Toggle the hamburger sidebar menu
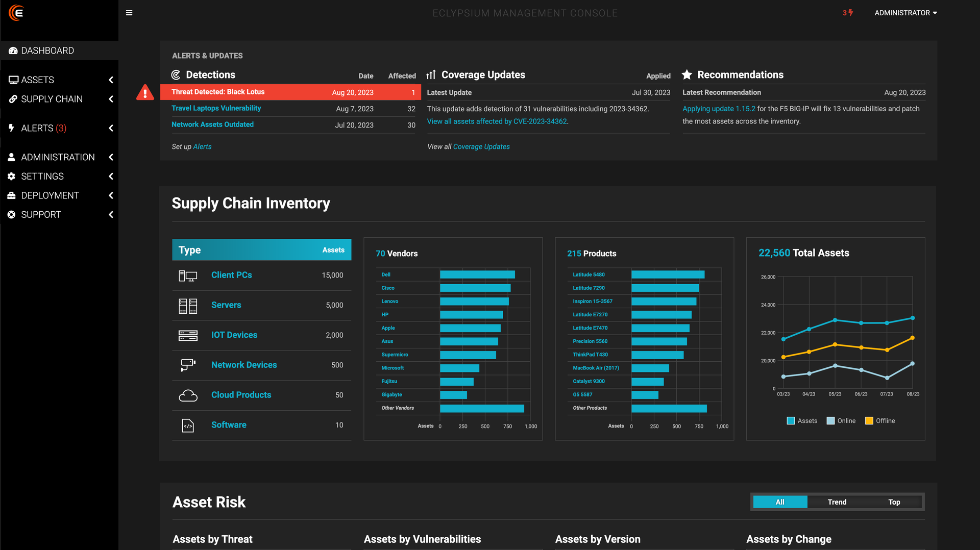Image resolution: width=980 pixels, height=550 pixels. coord(129,13)
